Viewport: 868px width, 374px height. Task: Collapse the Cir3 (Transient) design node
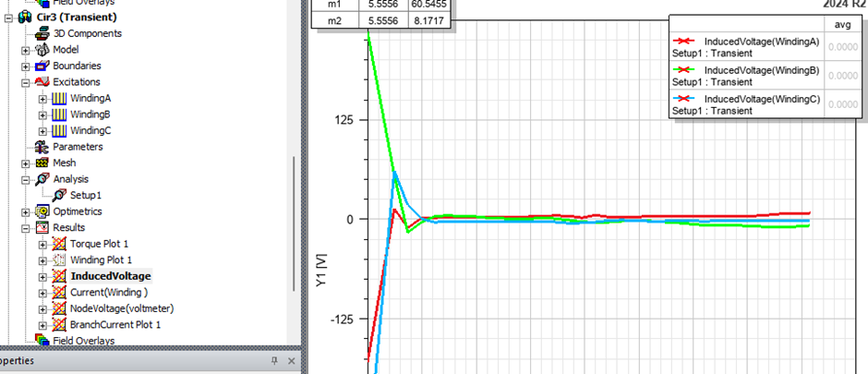coord(8,18)
